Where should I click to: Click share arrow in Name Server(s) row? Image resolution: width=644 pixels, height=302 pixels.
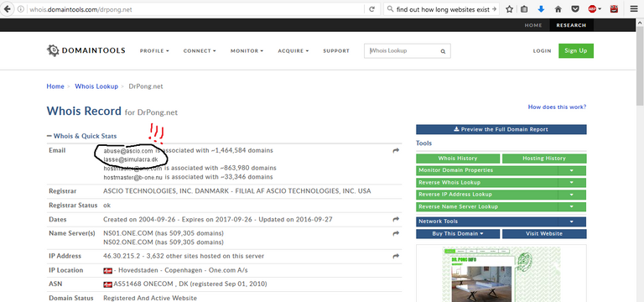(x=396, y=233)
